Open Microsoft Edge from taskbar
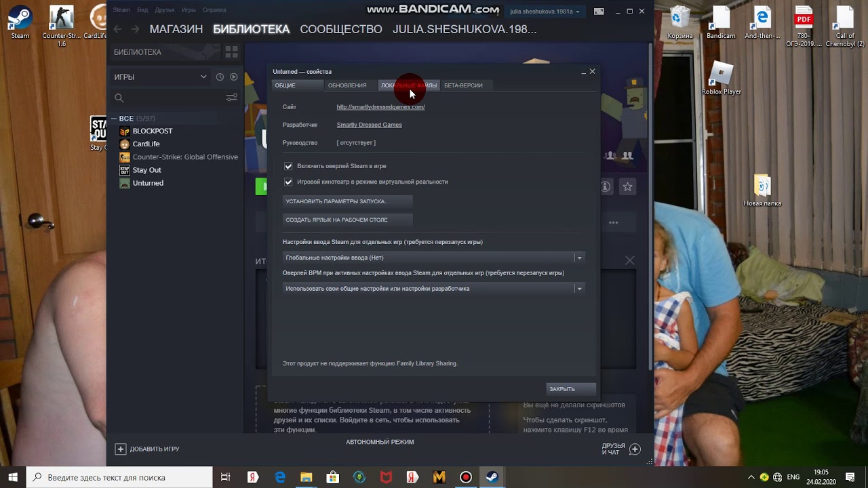 point(280,477)
